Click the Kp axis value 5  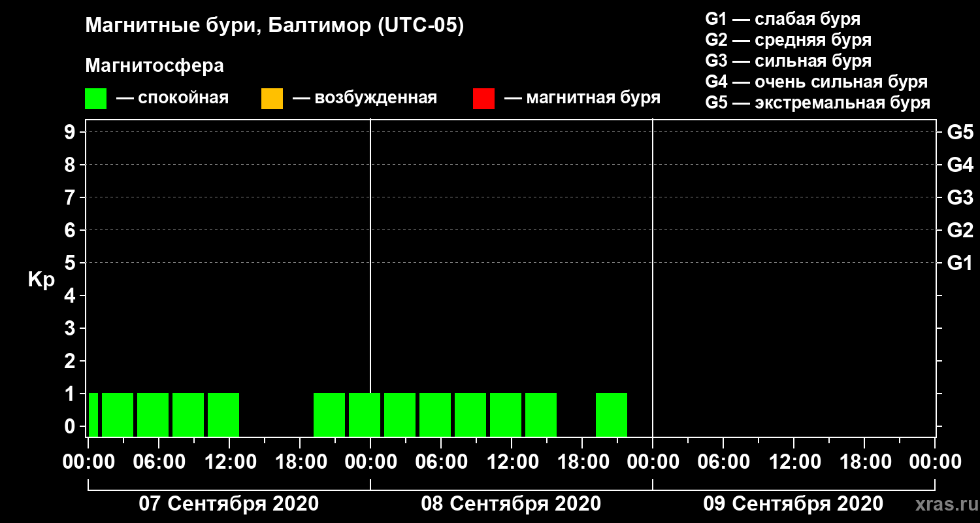pos(71,263)
